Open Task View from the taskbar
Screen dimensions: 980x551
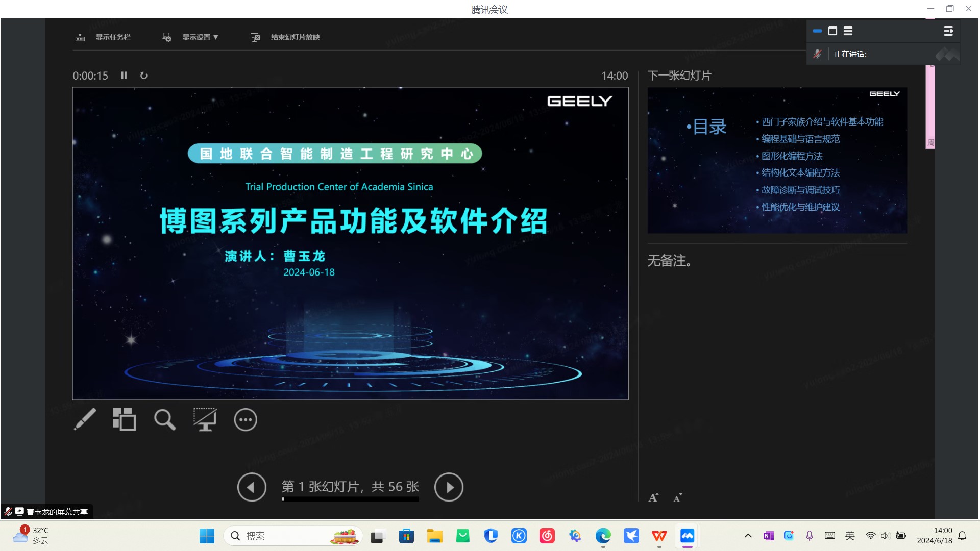coord(377,536)
